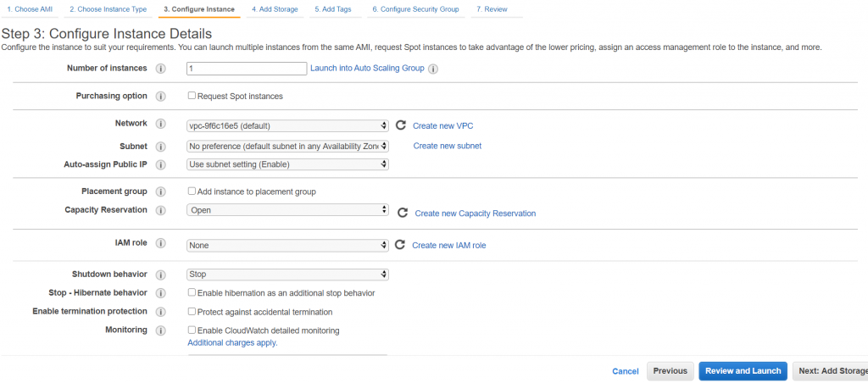Click the info icon after Launch into Auto Scaling Group
Viewport: 868px width, 383px height.
pyautogui.click(x=433, y=69)
